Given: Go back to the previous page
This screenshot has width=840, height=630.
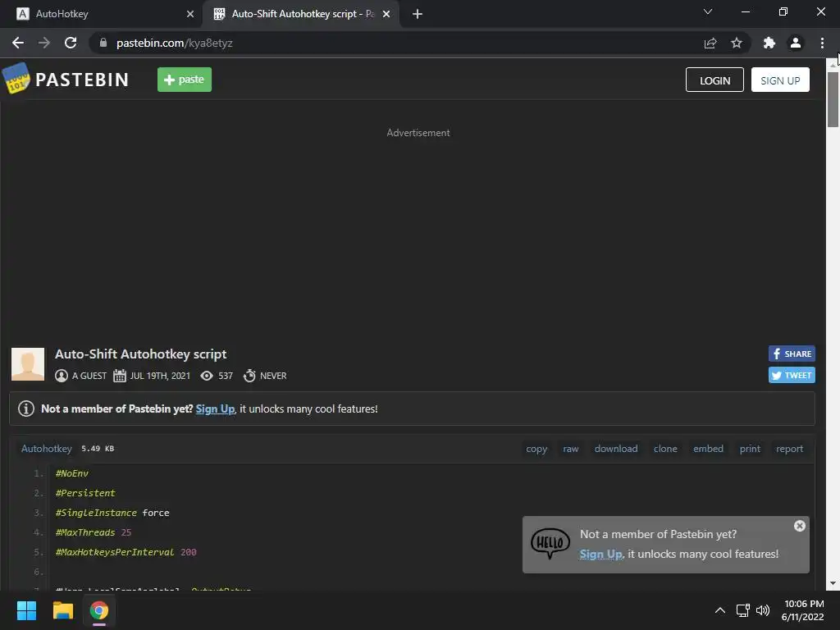Looking at the screenshot, I should 18,43.
